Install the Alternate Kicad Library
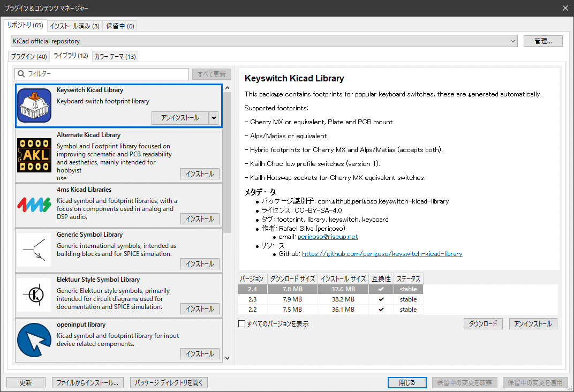The height and width of the screenshot is (392, 574). pyautogui.click(x=200, y=174)
